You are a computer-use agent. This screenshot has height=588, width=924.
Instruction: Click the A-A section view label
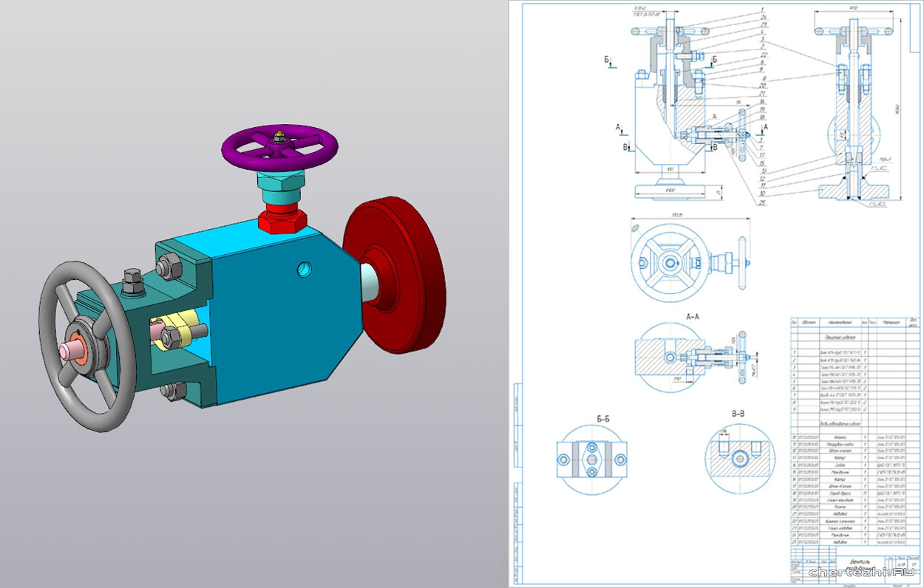[x=693, y=316]
